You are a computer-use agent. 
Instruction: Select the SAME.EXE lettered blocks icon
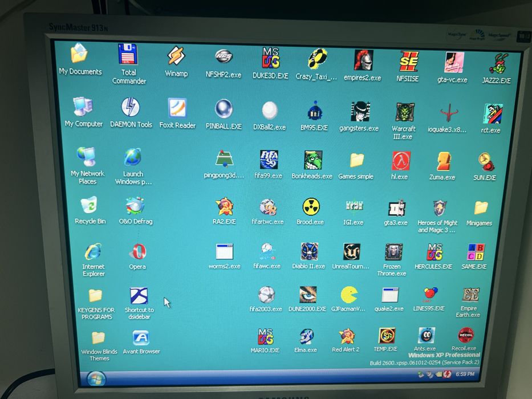coord(476,252)
